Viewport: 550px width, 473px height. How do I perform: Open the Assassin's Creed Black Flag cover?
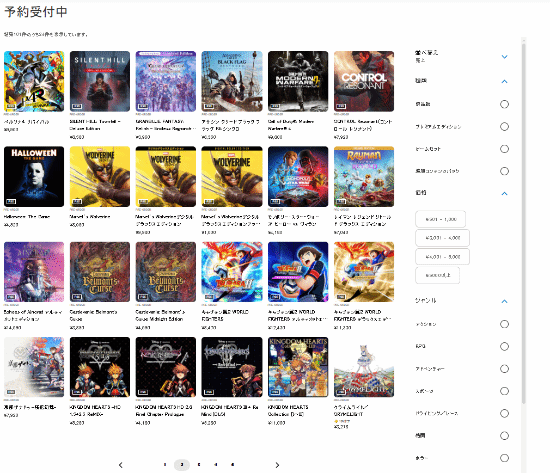tap(232, 81)
